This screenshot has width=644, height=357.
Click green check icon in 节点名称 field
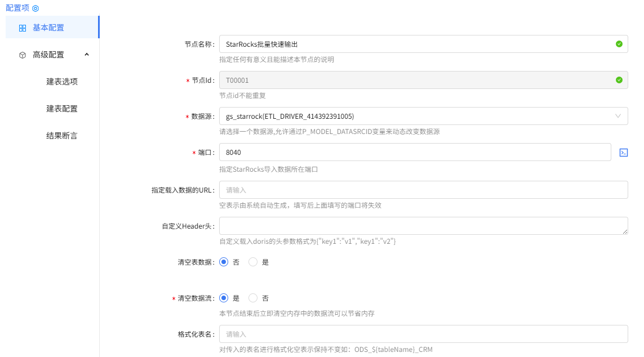(619, 44)
